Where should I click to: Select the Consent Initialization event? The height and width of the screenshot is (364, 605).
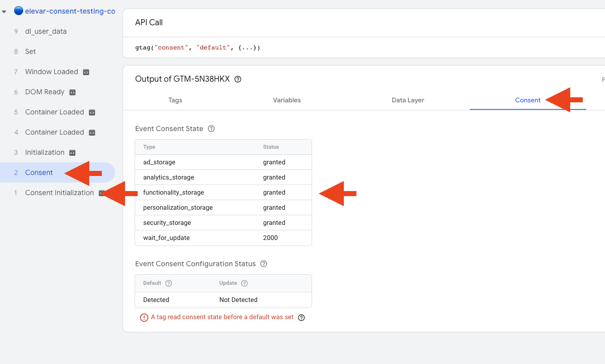pyautogui.click(x=59, y=193)
